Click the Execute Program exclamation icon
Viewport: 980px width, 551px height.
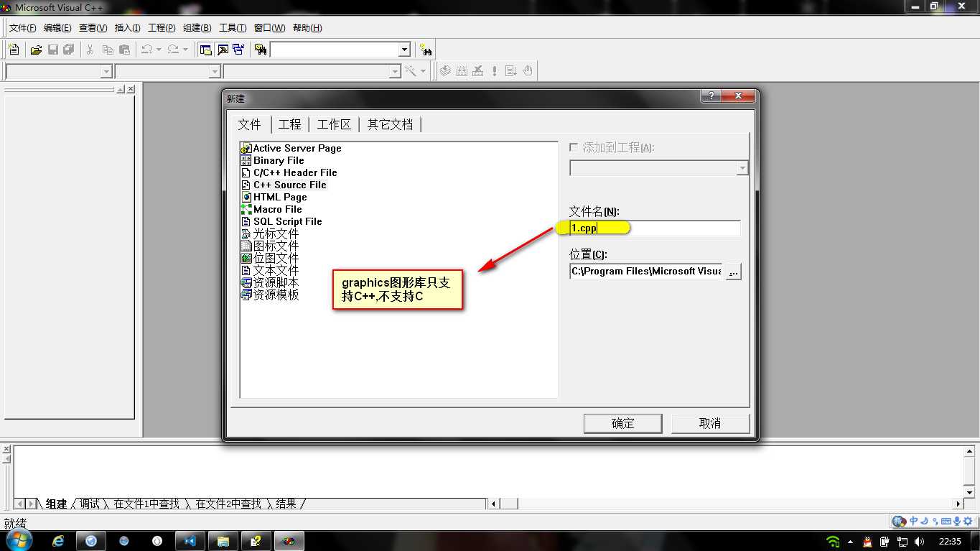pos(495,71)
